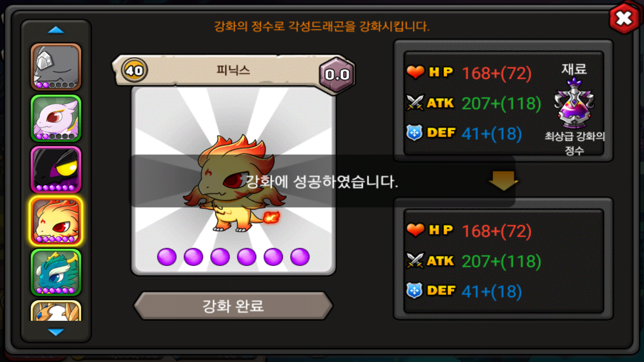Close the enhancement window with red X
Image resolution: width=644 pixels, height=362 pixels.
pos(624,19)
